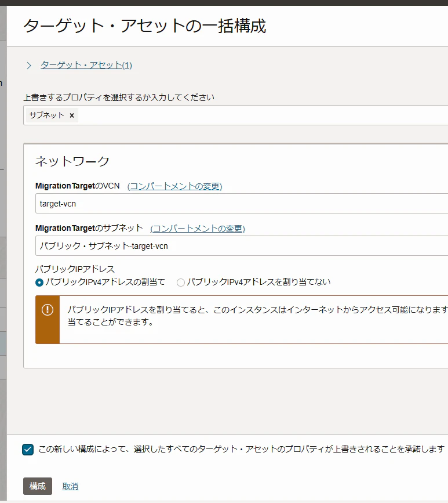This screenshot has height=503, width=448.
Task: Click the 構成 button
Action: click(38, 486)
